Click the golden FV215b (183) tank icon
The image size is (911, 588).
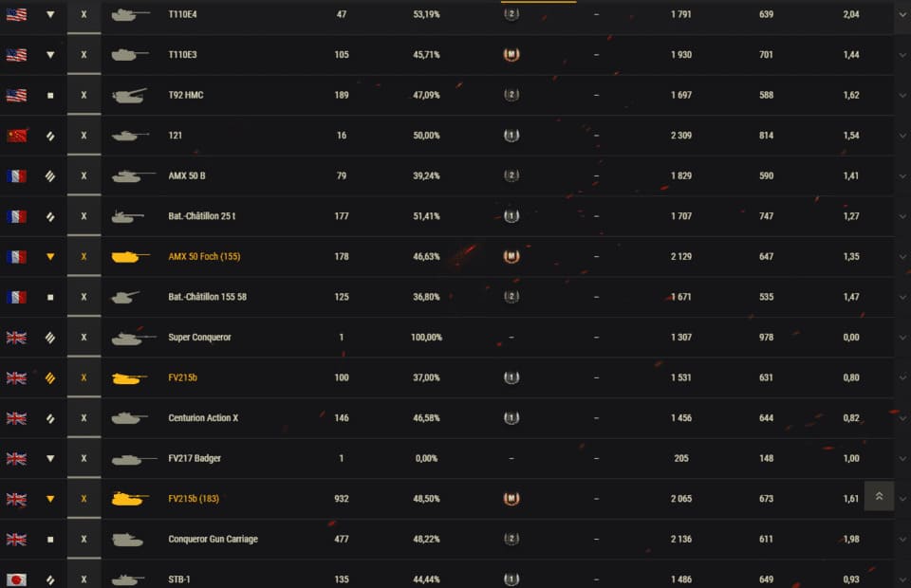tap(128, 499)
